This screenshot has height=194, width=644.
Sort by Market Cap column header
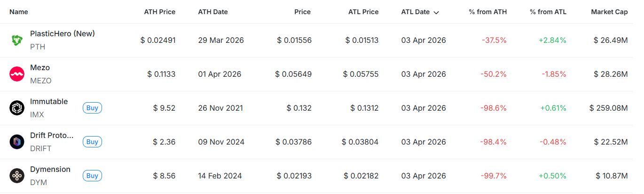tap(609, 12)
